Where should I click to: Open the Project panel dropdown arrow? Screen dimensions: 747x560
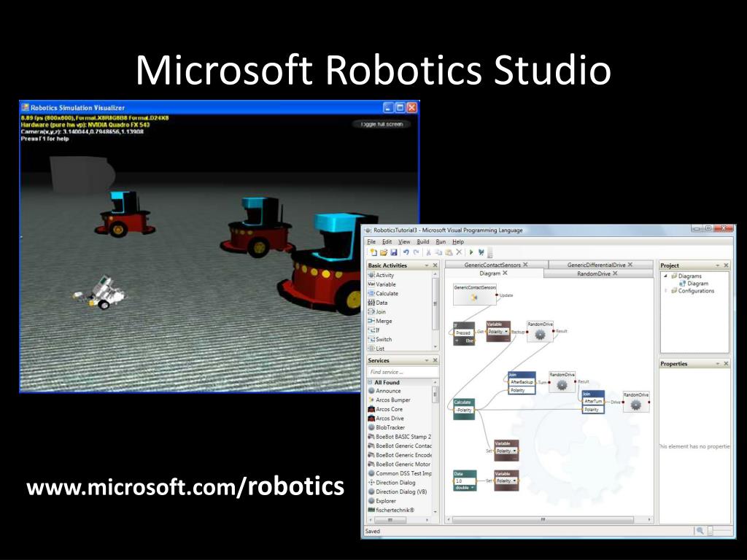tap(718, 265)
